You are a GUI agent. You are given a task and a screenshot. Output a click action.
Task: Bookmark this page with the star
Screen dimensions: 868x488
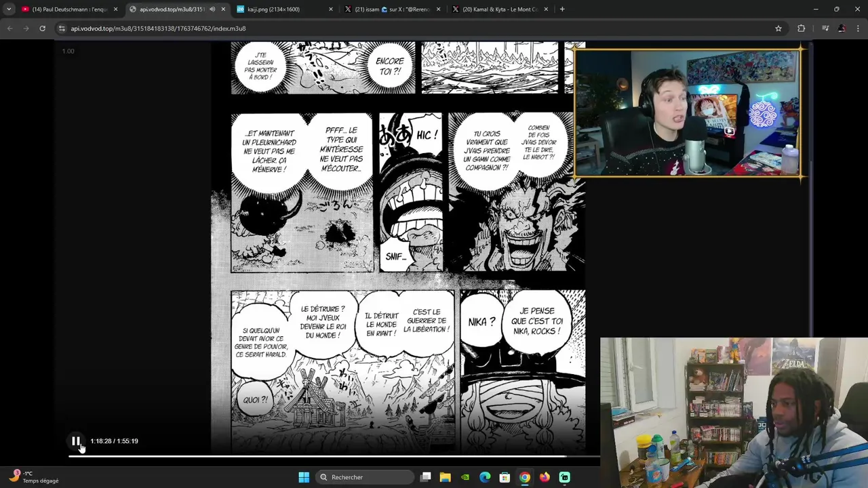pos(778,28)
